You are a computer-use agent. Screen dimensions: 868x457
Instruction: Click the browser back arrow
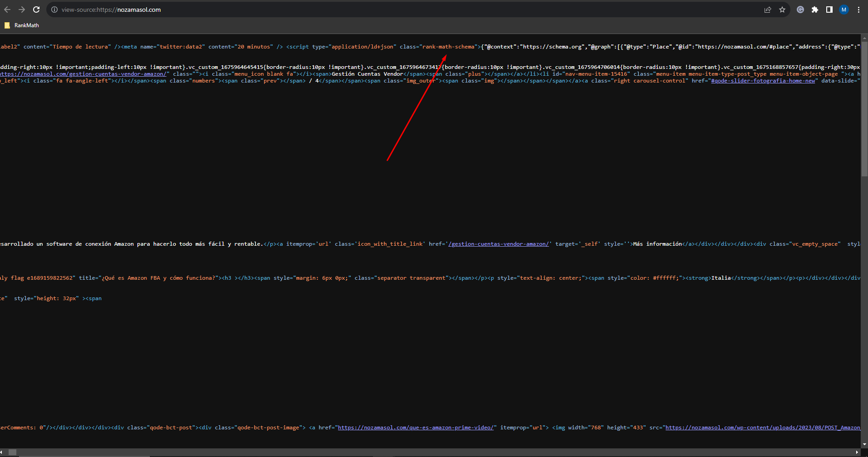(x=7, y=10)
